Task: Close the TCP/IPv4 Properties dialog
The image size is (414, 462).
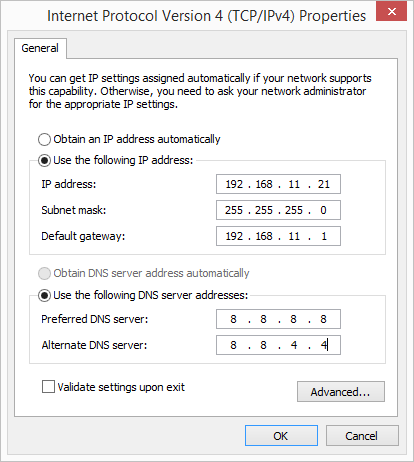Action: [x=391, y=12]
